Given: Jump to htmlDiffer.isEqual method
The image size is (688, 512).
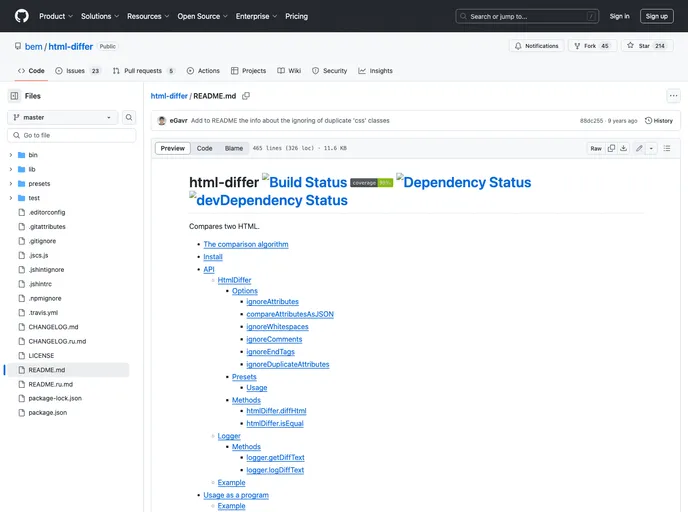Looking at the screenshot, I should pos(275,423).
